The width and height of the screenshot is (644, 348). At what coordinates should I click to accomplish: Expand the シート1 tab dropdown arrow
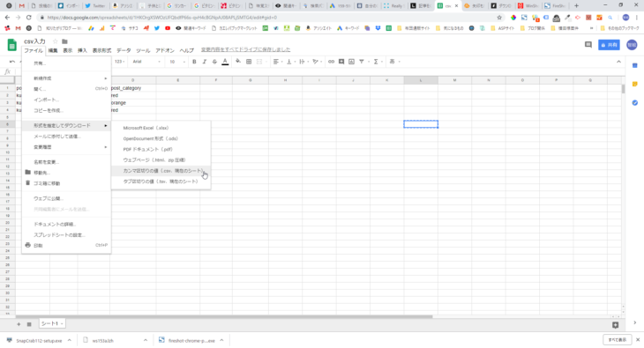pos(62,324)
